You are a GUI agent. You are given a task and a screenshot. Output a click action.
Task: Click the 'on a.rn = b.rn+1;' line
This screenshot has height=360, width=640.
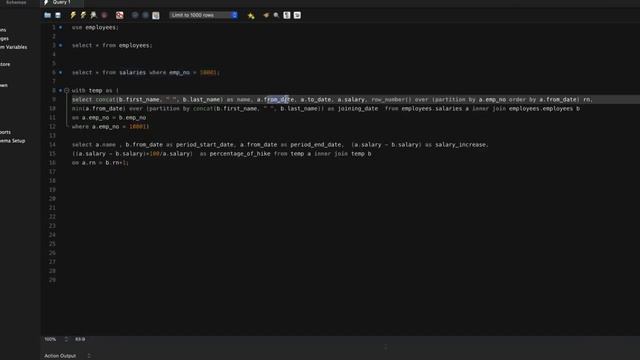(x=100, y=163)
